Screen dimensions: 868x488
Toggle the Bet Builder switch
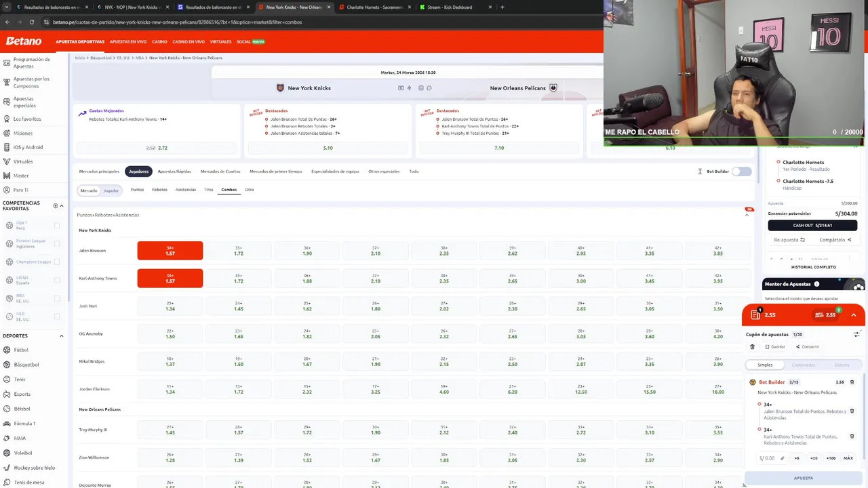(x=741, y=171)
